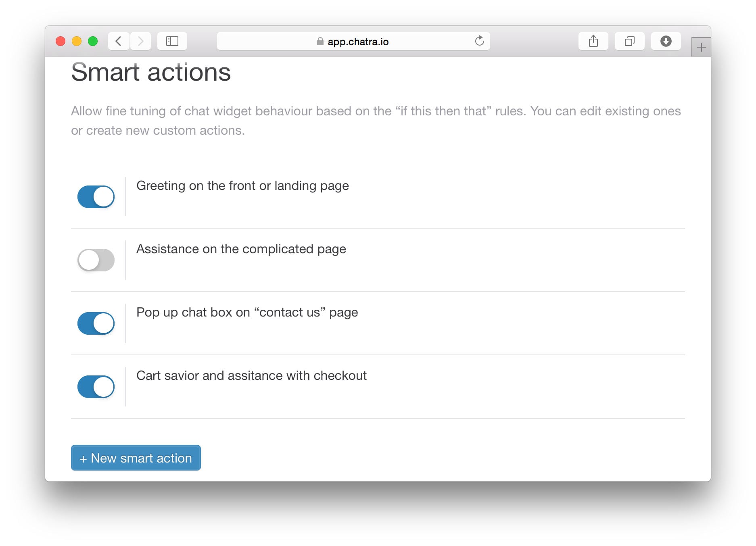Open "Assistance on the complicated page" action
756x546 pixels.
click(241, 249)
